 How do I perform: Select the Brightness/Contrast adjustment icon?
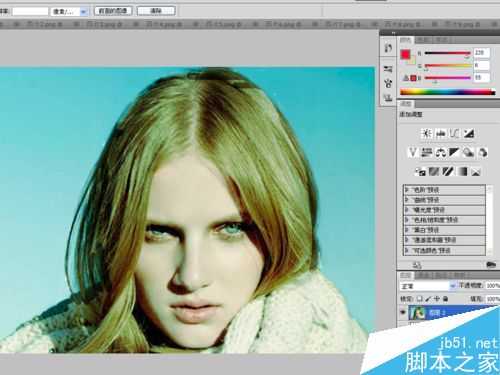(426, 134)
